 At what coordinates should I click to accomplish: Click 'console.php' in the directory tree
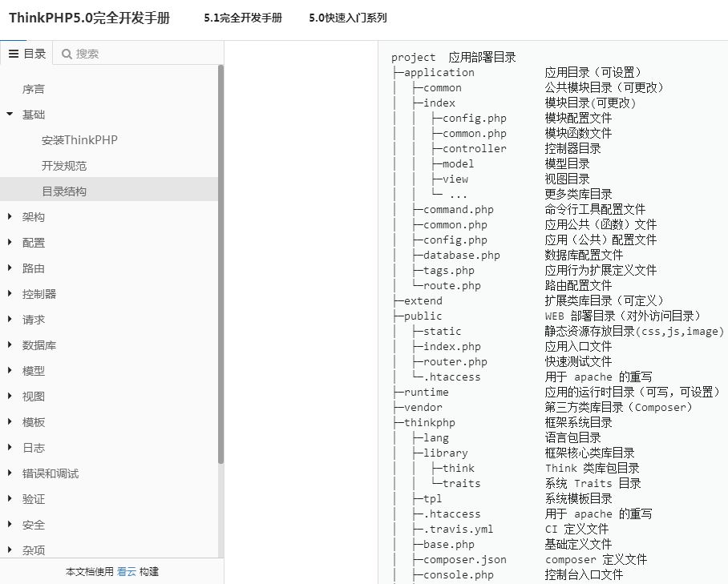coord(459,575)
